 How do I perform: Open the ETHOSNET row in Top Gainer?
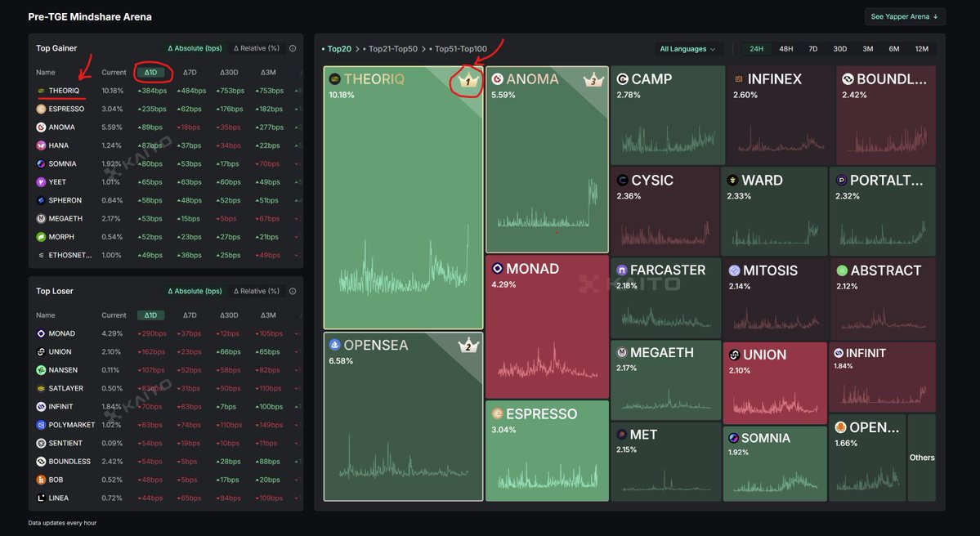click(x=166, y=256)
